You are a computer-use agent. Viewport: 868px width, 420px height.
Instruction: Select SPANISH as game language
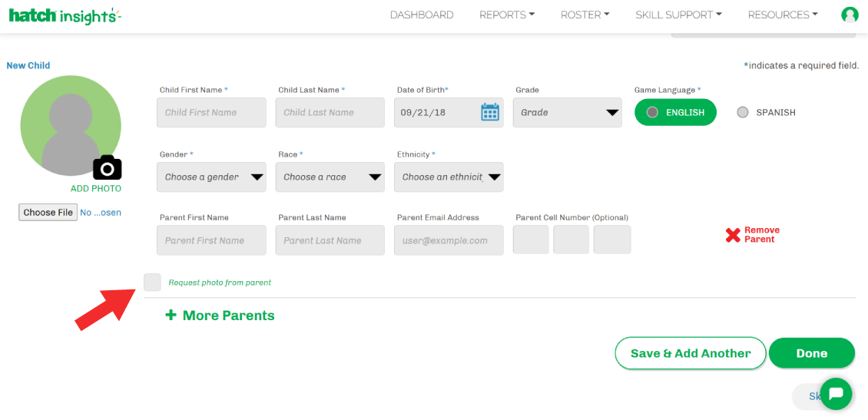[743, 112]
